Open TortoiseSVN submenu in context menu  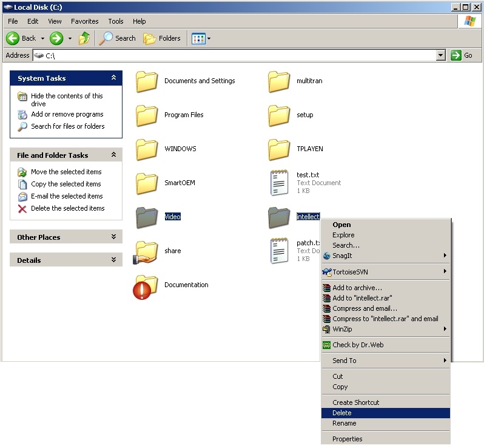350,271
